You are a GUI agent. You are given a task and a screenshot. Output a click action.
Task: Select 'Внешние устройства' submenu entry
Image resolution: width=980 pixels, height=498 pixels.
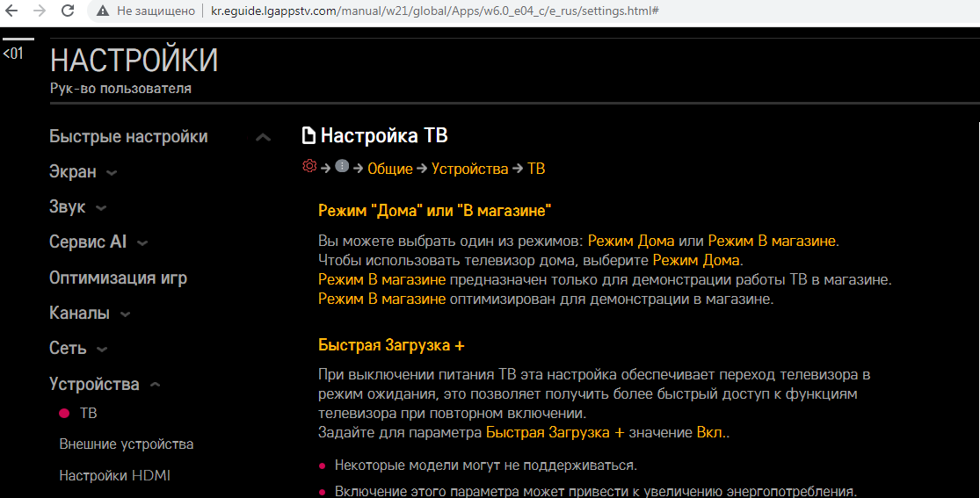coord(127,444)
